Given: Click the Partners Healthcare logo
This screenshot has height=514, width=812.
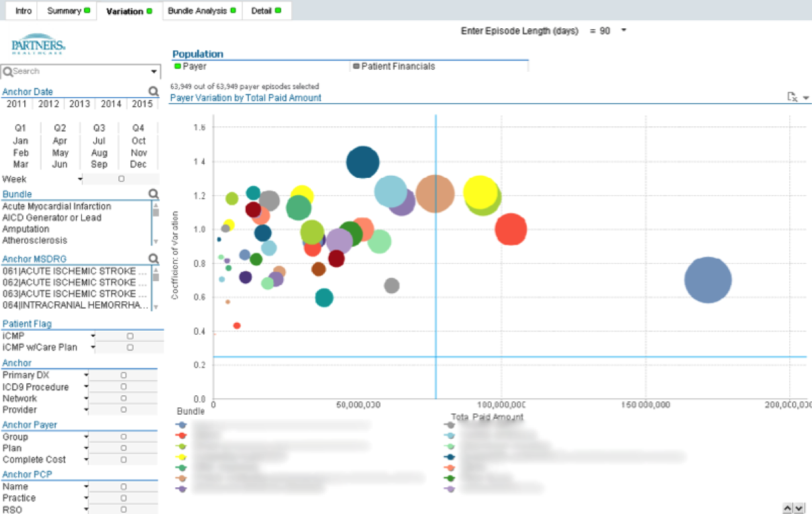Looking at the screenshot, I should [x=37, y=44].
